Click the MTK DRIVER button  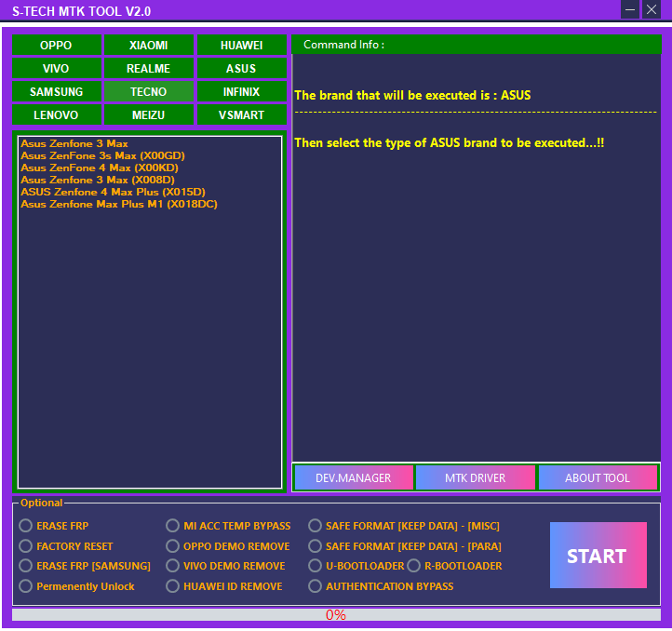(476, 477)
